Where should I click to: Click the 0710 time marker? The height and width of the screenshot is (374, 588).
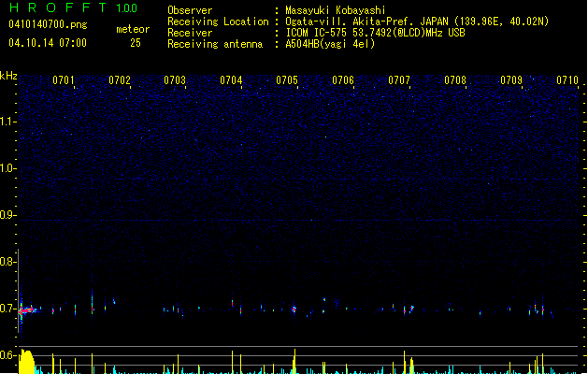click(x=567, y=80)
